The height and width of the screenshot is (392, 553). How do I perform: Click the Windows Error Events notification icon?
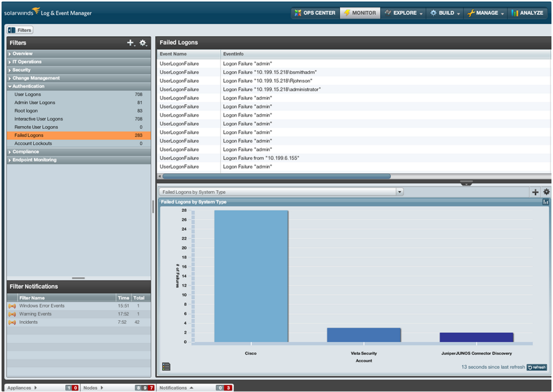click(x=12, y=306)
